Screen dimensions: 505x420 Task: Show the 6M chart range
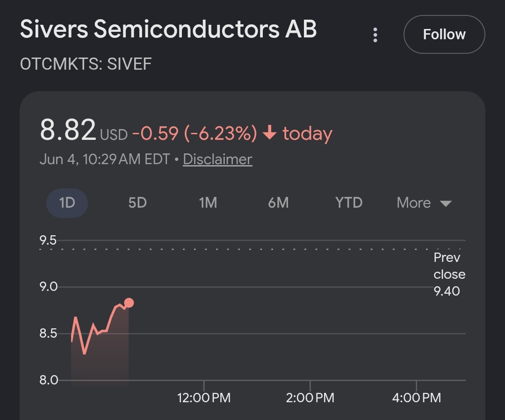coord(278,203)
